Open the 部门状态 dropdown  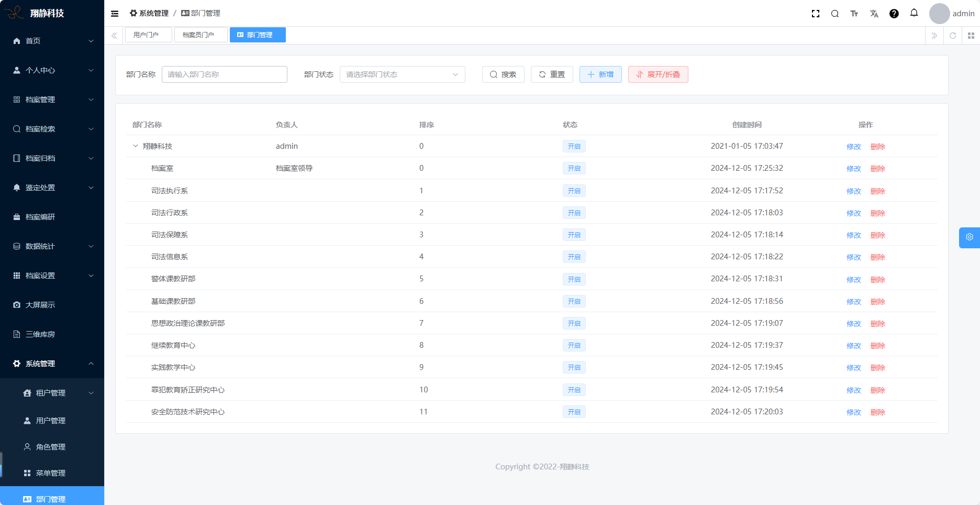(x=402, y=74)
